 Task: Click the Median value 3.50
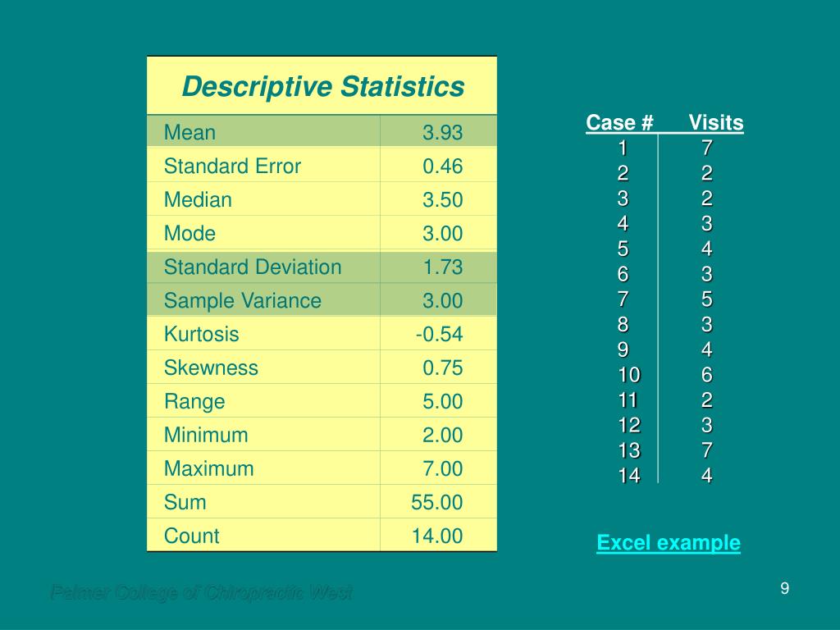tap(442, 200)
